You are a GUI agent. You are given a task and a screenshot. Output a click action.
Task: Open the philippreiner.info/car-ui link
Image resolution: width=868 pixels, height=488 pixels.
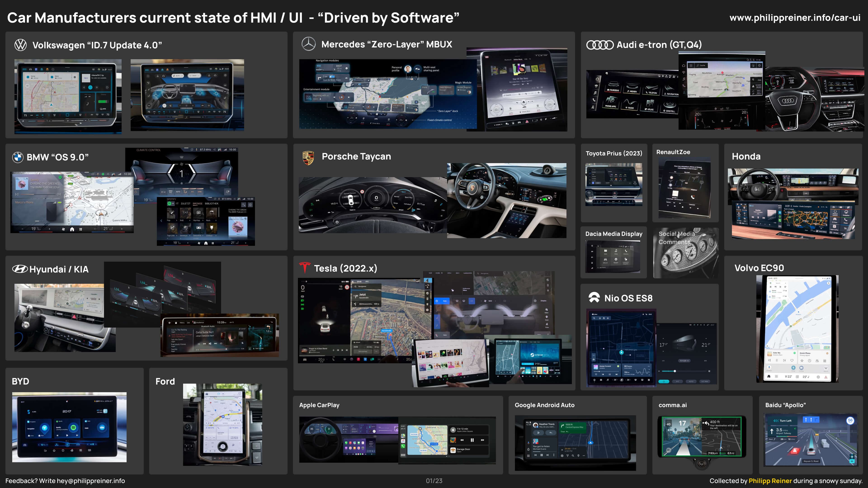(795, 18)
